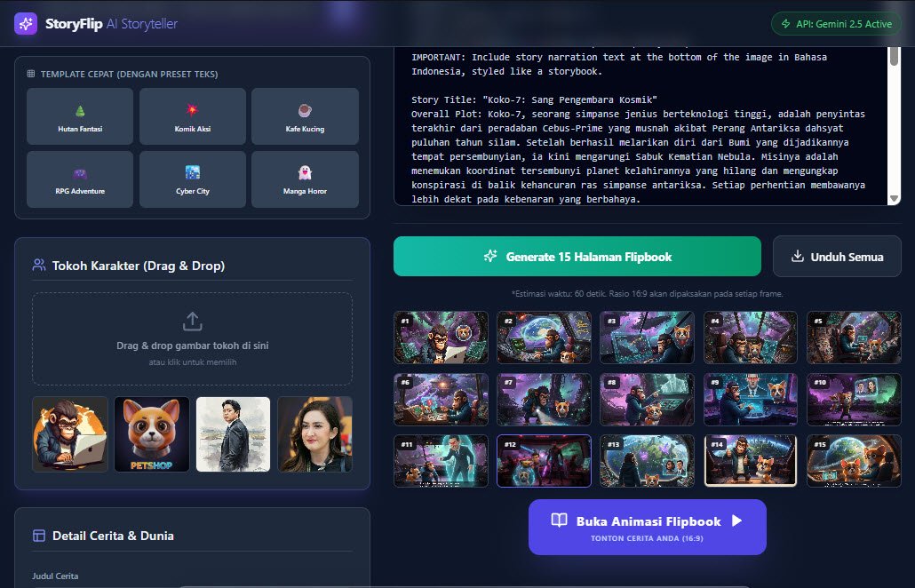Click the Unduh Semua download button
The width and height of the screenshot is (915, 588).
pyautogui.click(x=837, y=256)
